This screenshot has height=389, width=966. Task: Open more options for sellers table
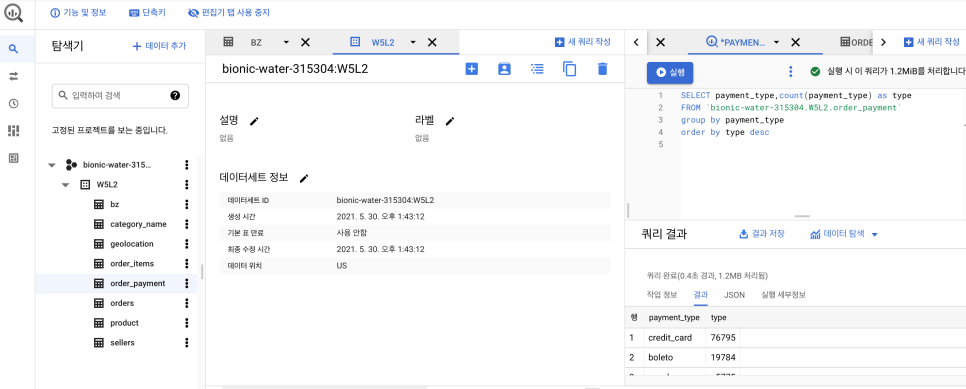[x=187, y=342]
